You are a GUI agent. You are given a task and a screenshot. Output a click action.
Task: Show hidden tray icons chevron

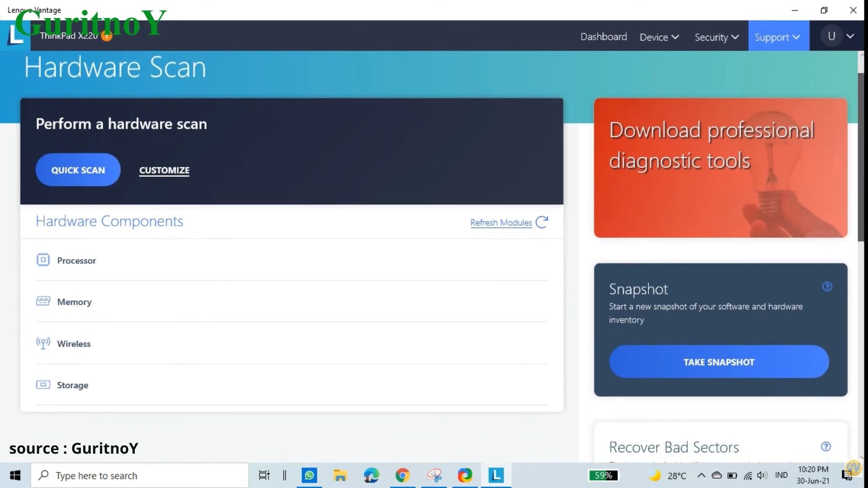(701, 475)
